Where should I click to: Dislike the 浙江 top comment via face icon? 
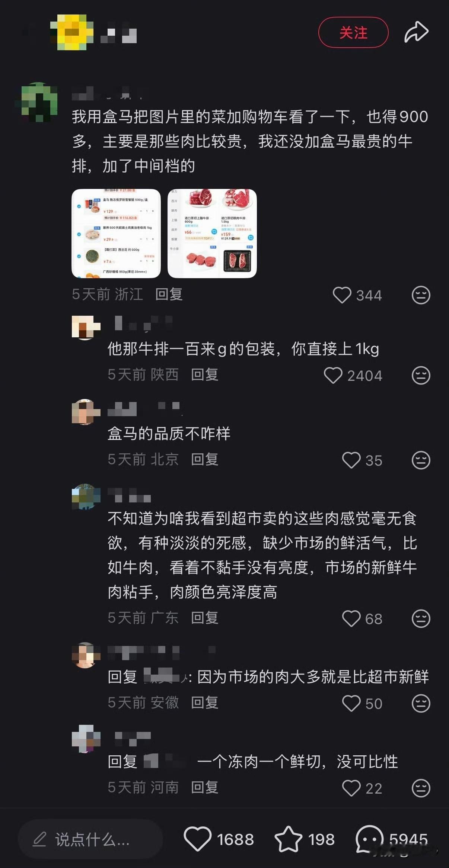(421, 295)
